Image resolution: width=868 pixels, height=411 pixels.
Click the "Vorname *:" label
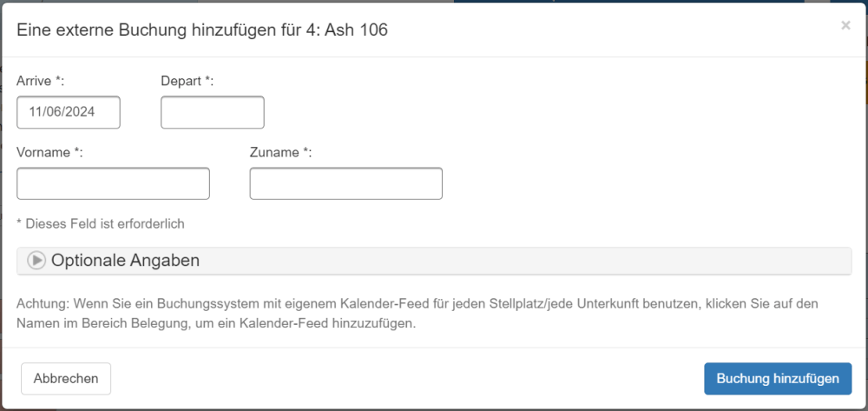click(x=49, y=152)
